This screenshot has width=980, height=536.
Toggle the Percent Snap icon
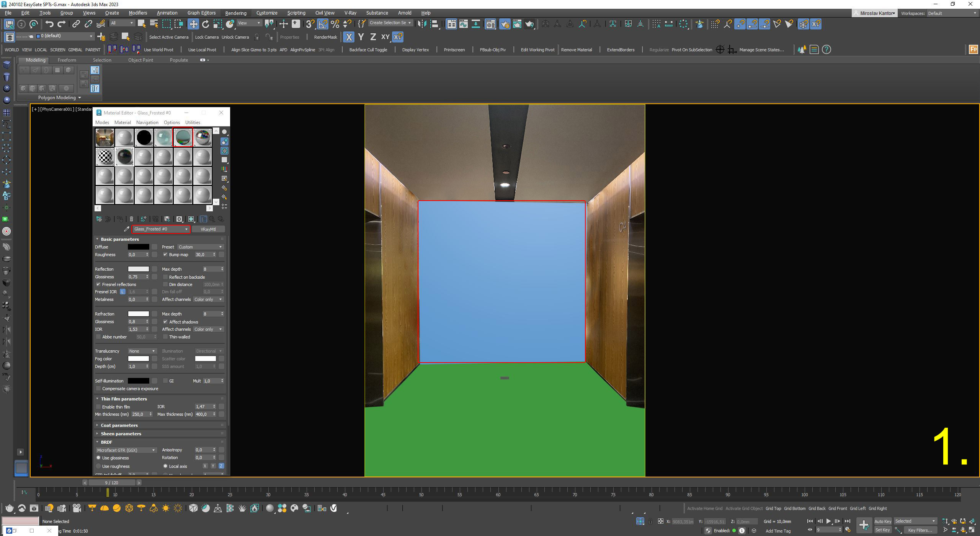(x=335, y=24)
